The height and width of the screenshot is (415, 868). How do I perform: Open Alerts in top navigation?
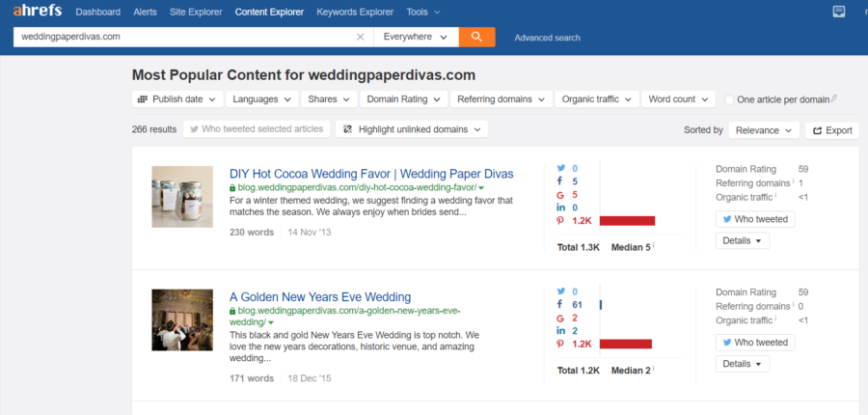pyautogui.click(x=145, y=12)
